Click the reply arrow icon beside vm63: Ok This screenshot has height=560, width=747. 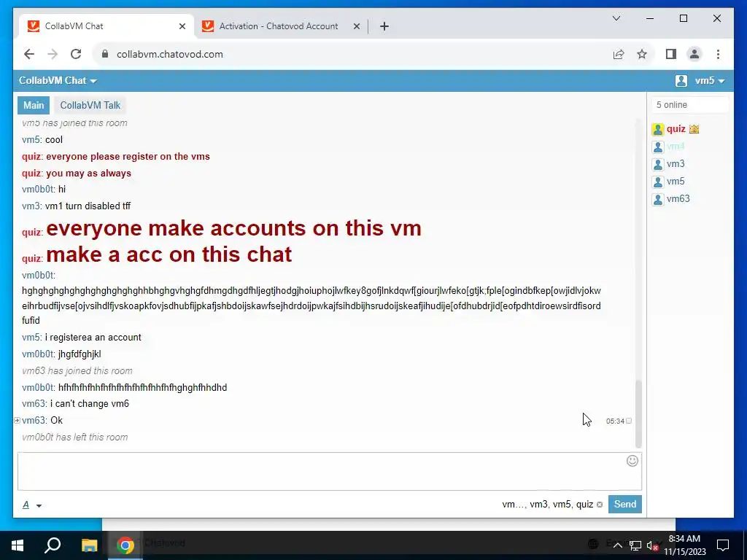click(x=18, y=421)
